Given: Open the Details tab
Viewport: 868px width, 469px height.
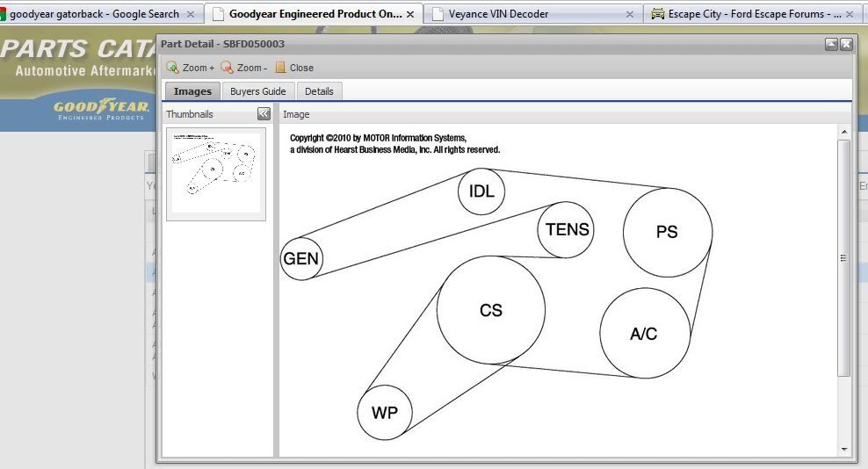Looking at the screenshot, I should coord(320,91).
